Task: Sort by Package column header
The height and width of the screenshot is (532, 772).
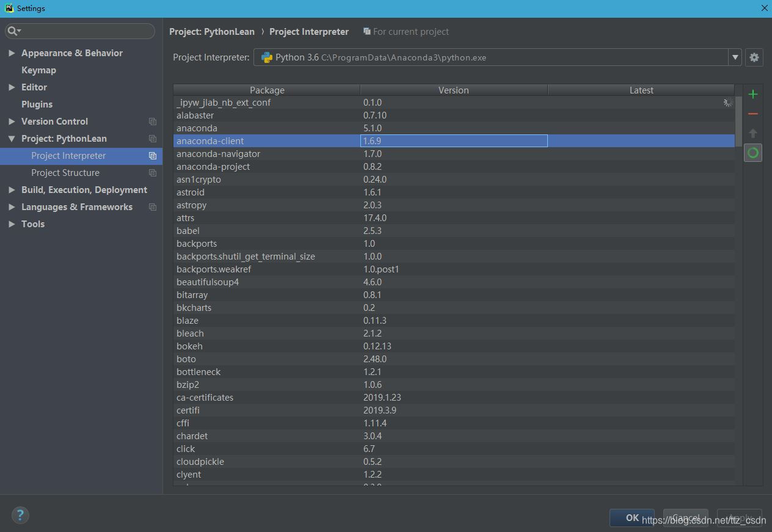Action: [267, 90]
